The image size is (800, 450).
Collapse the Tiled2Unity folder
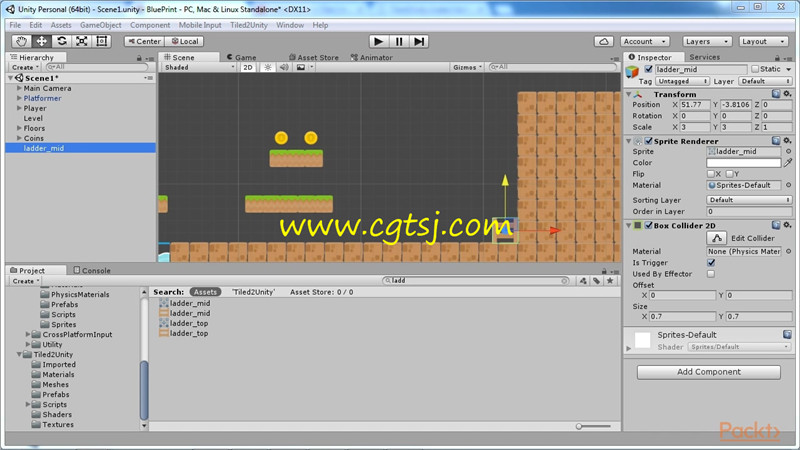pyautogui.click(x=19, y=354)
